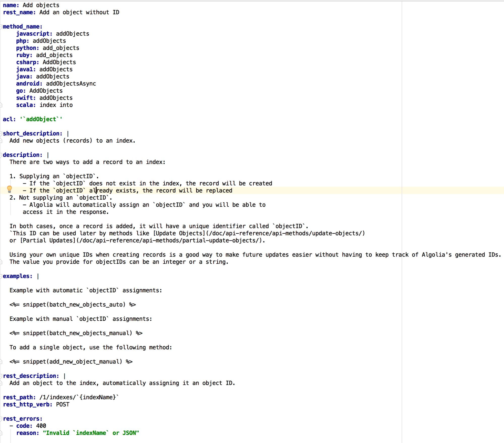The image size is (504, 443).
Task: Click the 'addObjectsAsync' value
Action: [x=71, y=84]
